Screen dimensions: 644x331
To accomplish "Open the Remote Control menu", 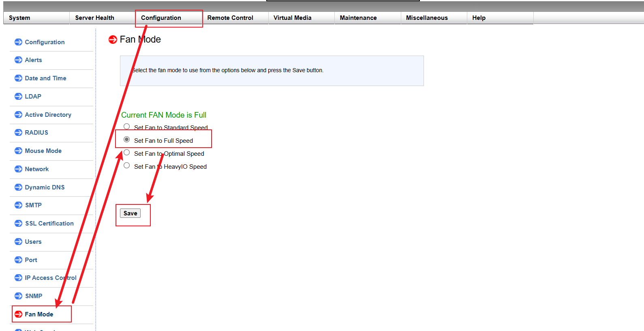I will 230,18.
